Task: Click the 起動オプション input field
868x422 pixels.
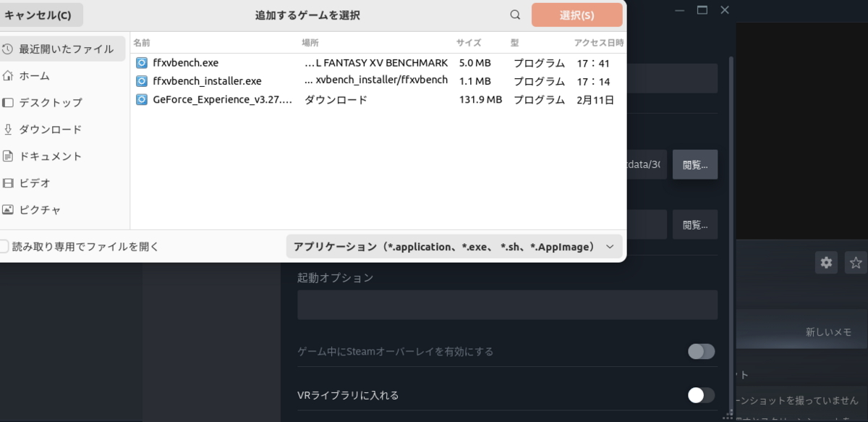Action: (507, 305)
